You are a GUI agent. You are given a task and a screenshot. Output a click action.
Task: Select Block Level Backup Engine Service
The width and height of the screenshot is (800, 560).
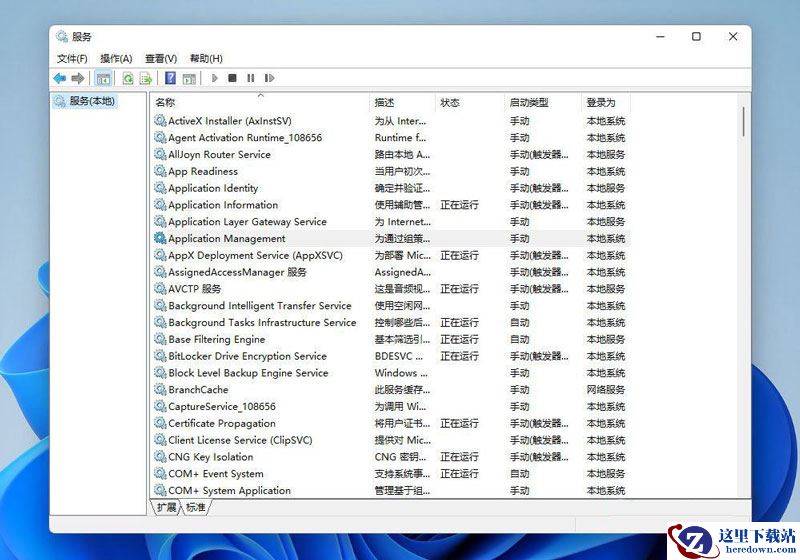[x=390, y=373]
